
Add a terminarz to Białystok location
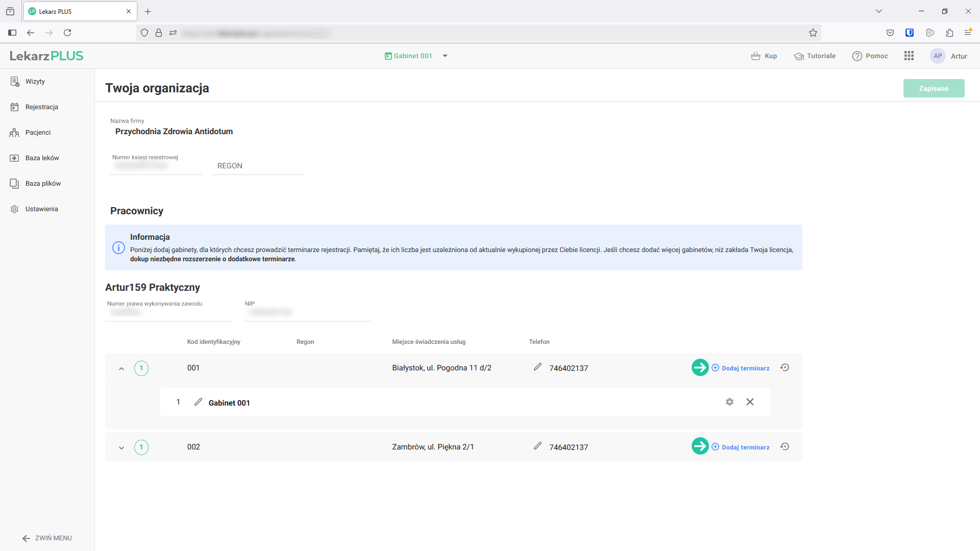[741, 368]
